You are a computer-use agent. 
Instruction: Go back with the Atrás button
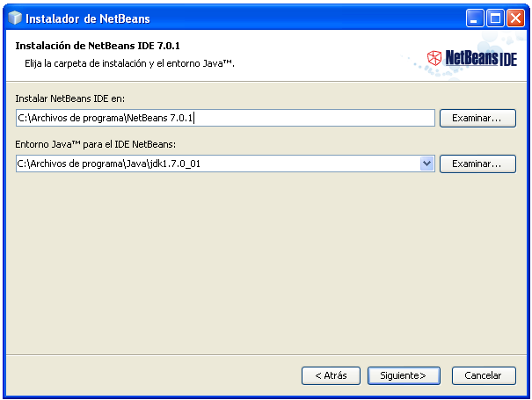coord(331,375)
